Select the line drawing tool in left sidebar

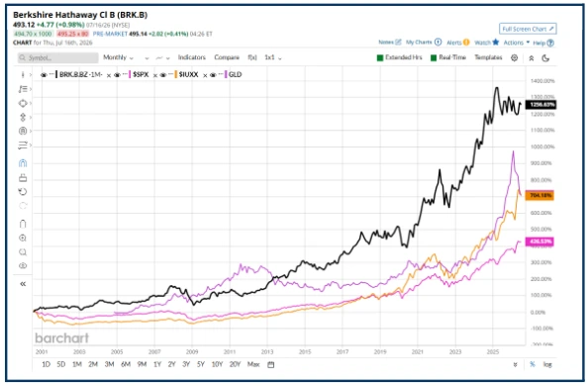tap(23, 75)
